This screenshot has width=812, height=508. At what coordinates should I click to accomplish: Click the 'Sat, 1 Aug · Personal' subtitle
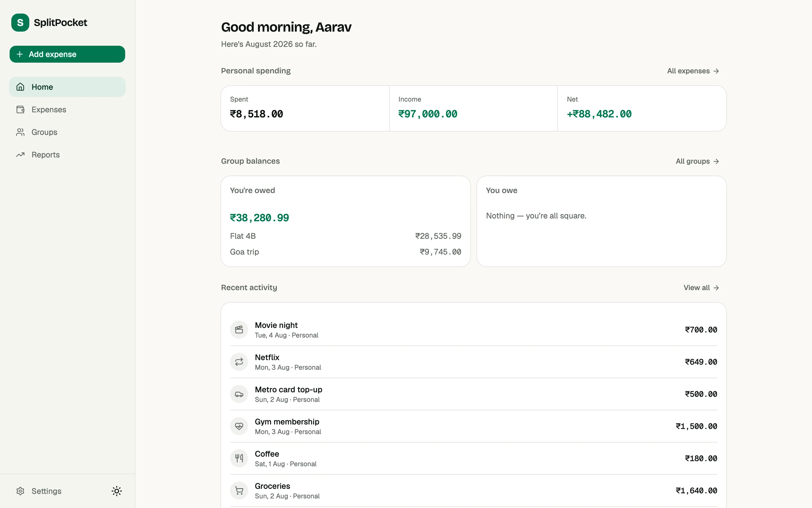click(286, 464)
